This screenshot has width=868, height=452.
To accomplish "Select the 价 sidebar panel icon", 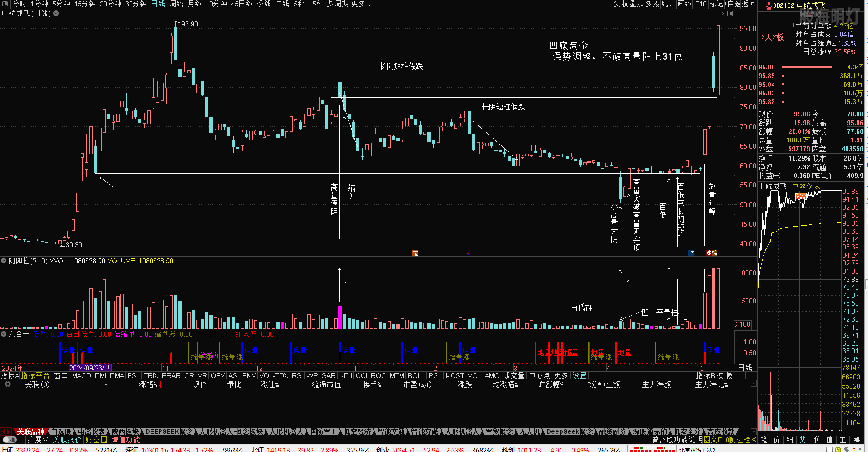I will click(x=777, y=440).
